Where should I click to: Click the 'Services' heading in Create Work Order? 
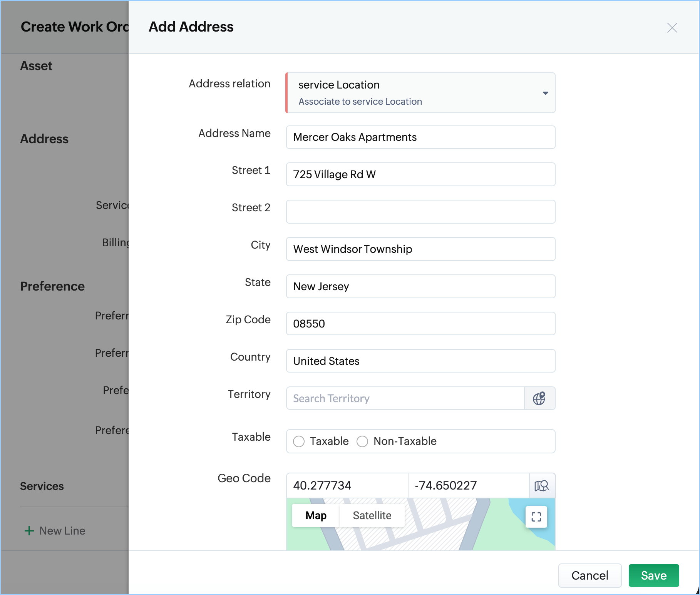[x=42, y=486]
